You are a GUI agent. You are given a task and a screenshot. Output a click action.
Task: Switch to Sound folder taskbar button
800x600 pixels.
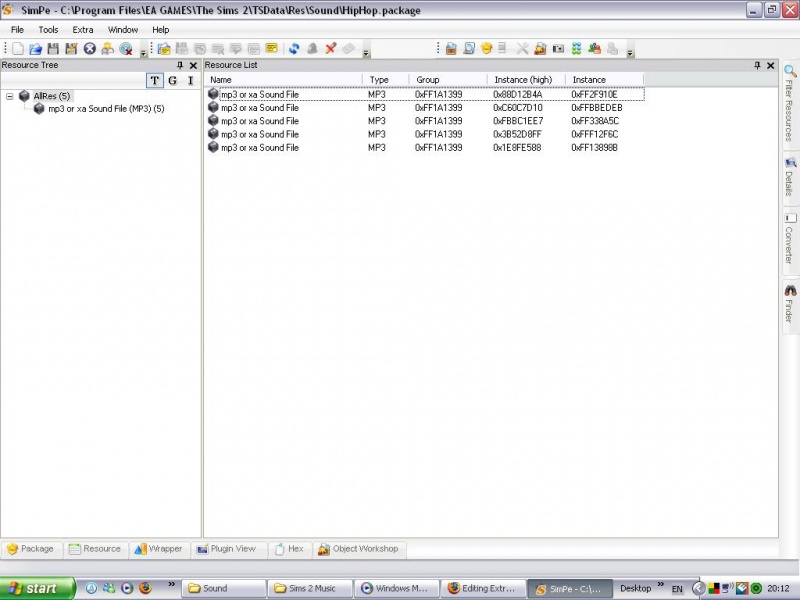pos(224,588)
